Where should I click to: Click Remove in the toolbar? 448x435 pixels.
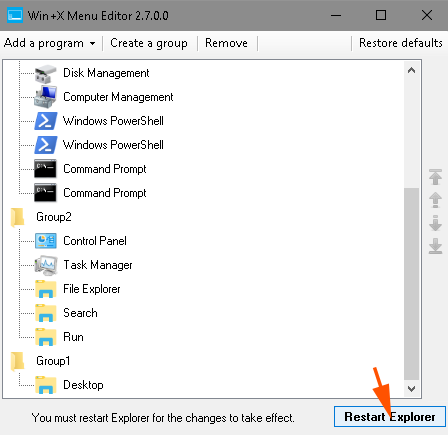(x=226, y=43)
